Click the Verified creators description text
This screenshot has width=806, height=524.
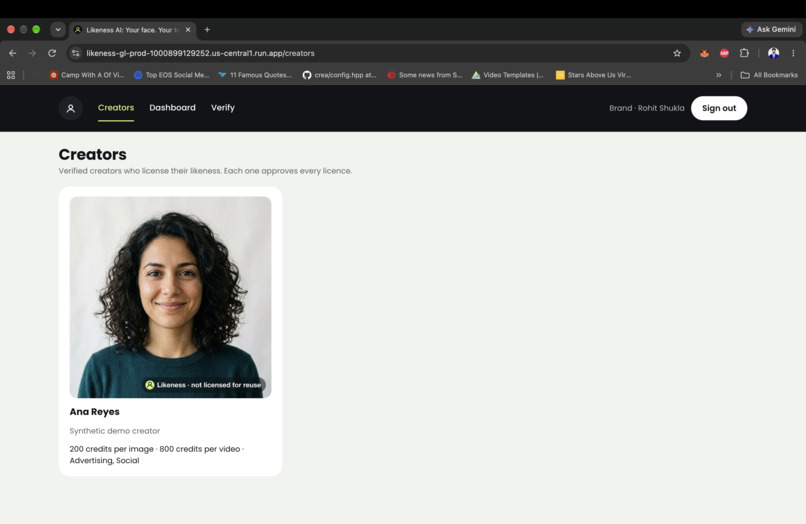coord(205,171)
